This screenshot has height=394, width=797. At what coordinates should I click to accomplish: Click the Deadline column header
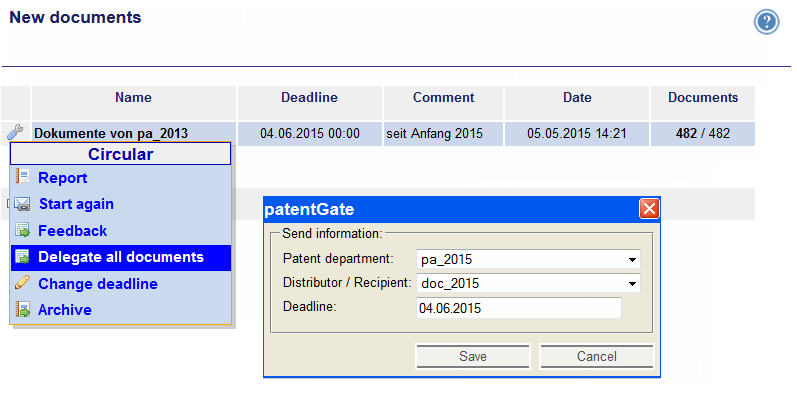pyautogui.click(x=310, y=98)
